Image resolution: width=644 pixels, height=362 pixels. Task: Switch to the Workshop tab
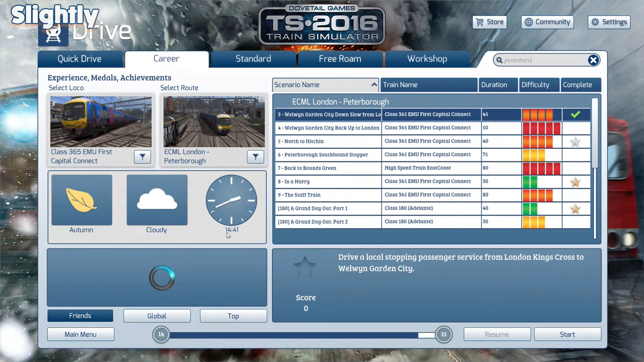pyautogui.click(x=427, y=59)
